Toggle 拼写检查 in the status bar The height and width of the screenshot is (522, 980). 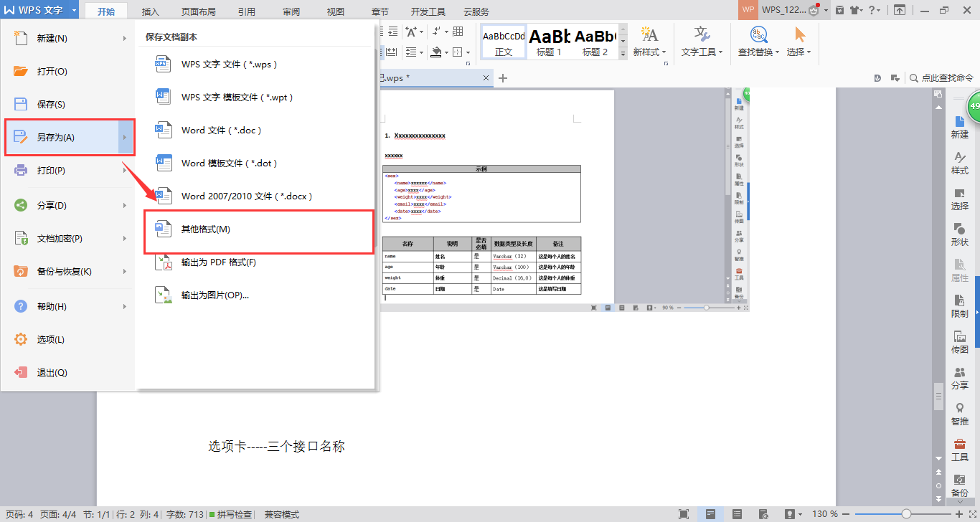coord(231,514)
